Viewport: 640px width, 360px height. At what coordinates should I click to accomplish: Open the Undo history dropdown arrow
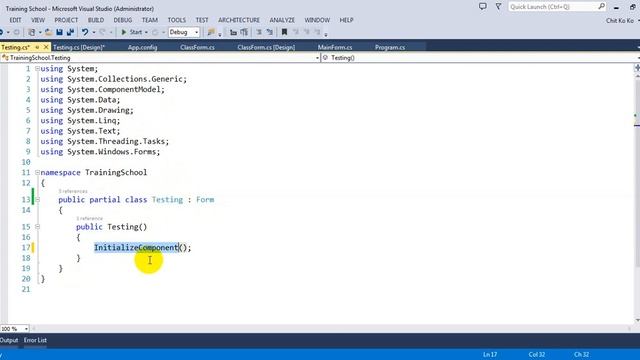pyautogui.click(x=93, y=32)
